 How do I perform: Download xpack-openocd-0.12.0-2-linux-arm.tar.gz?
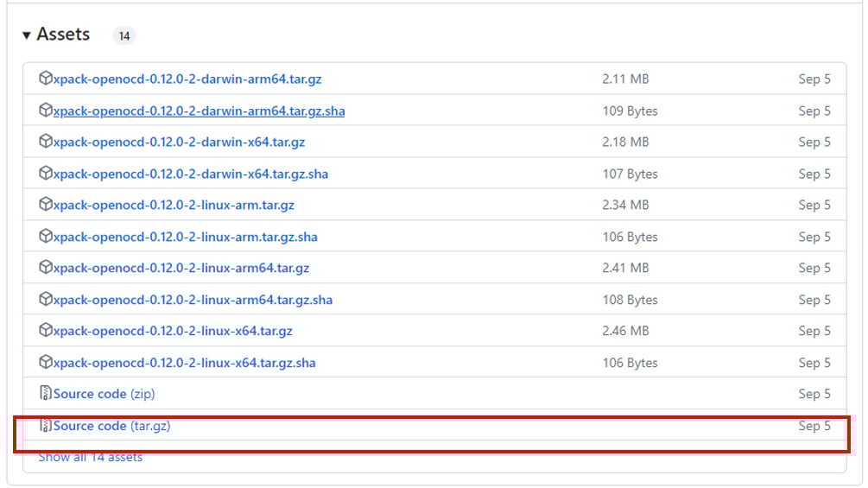pyautogui.click(x=174, y=206)
